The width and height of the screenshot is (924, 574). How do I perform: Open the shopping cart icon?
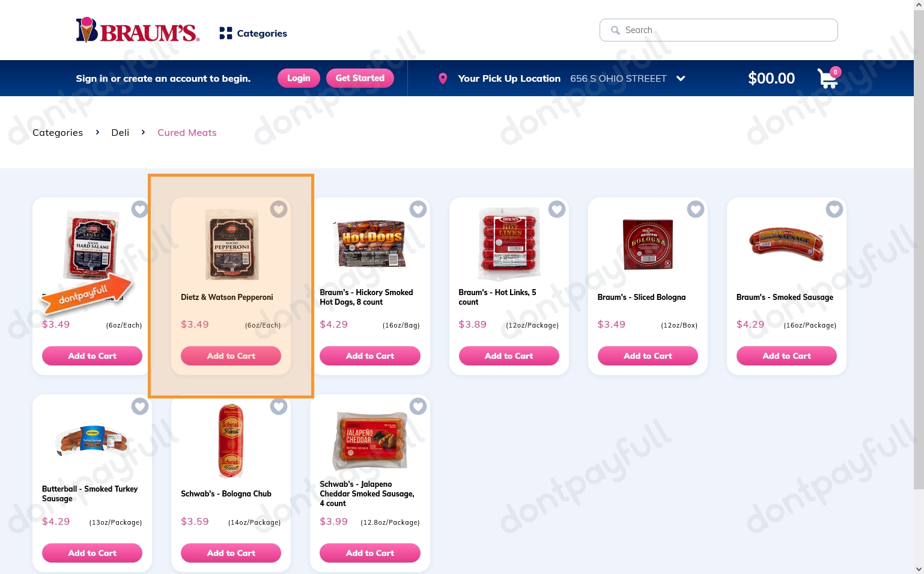point(828,78)
